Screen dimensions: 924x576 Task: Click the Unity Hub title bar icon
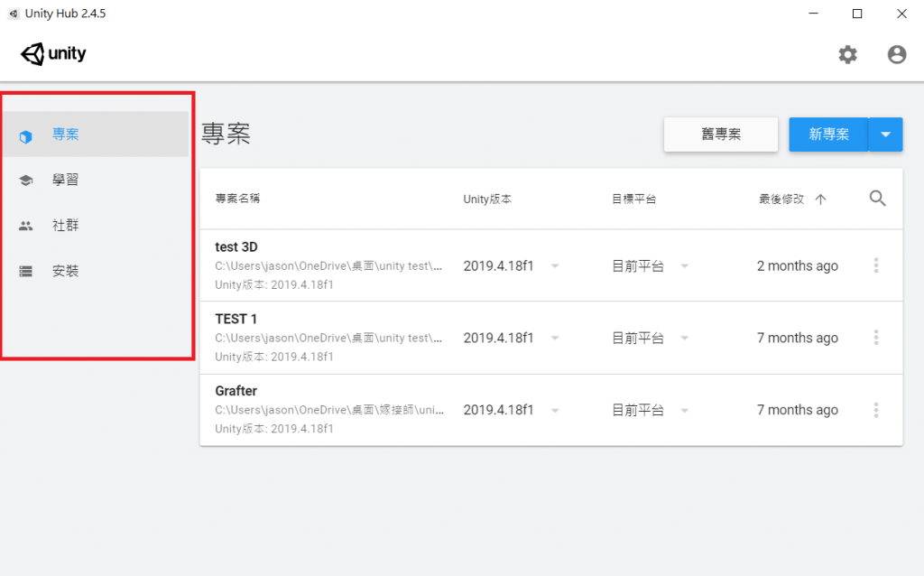click(14, 14)
